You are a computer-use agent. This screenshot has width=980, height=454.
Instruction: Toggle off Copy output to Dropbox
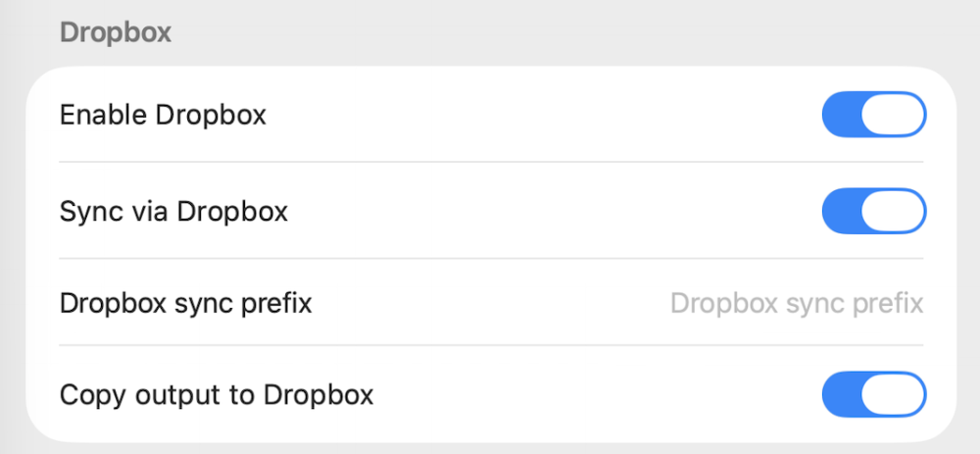coord(873,394)
